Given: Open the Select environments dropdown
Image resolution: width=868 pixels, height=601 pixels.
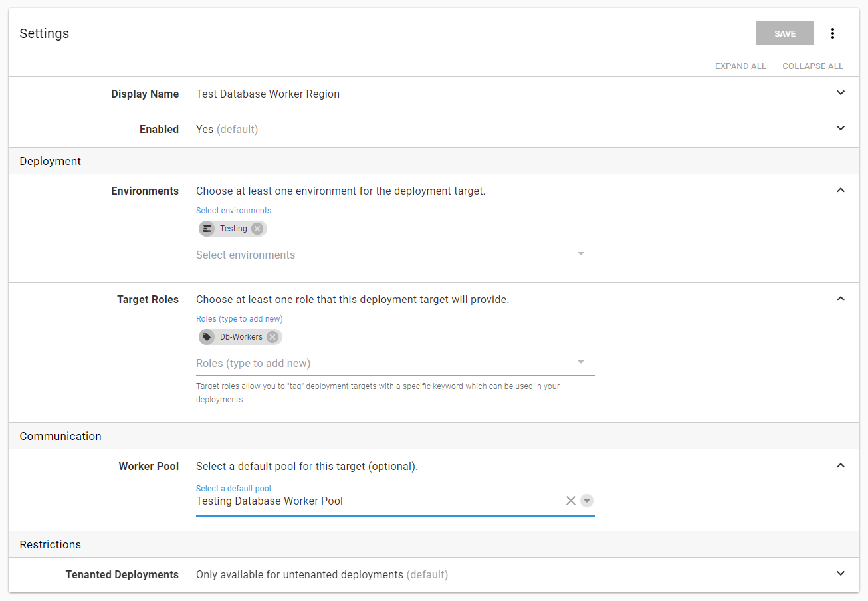Looking at the screenshot, I should (580, 255).
